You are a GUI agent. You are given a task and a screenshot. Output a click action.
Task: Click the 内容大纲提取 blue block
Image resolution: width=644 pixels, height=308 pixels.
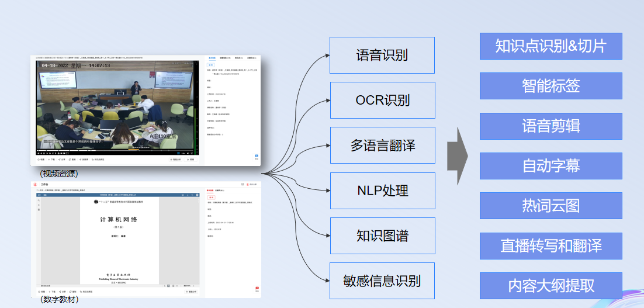pos(550,286)
